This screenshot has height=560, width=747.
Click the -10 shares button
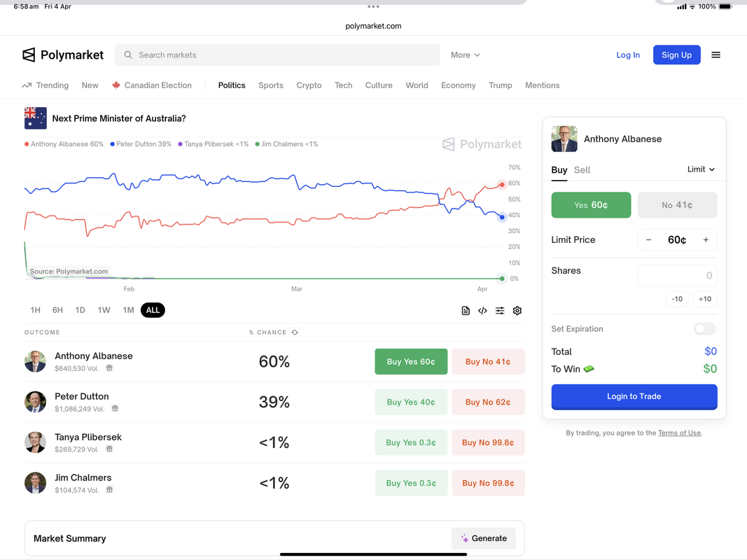click(x=677, y=299)
